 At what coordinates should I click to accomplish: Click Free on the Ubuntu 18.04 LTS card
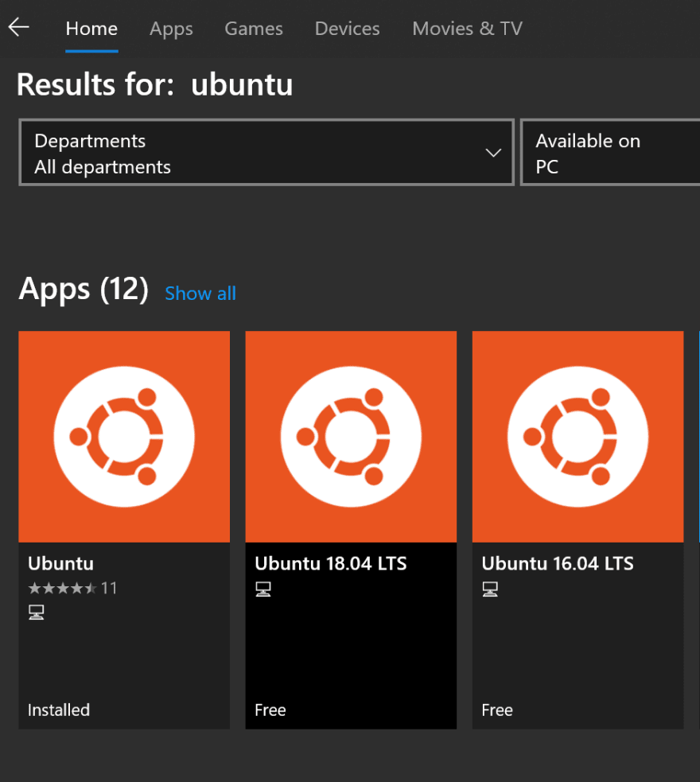click(270, 710)
